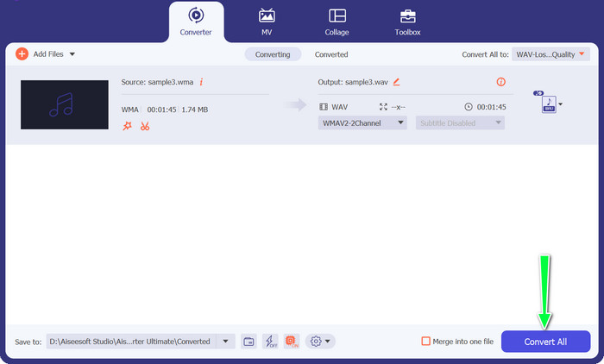
Task: Expand the Add Files dropdown arrow
Action: click(x=72, y=54)
